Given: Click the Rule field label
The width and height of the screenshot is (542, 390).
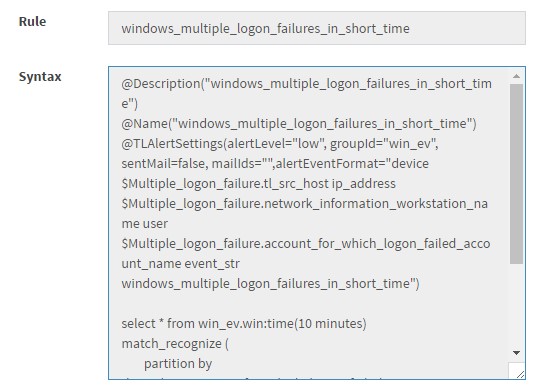Looking at the screenshot, I should pyautogui.click(x=32, y=21).
